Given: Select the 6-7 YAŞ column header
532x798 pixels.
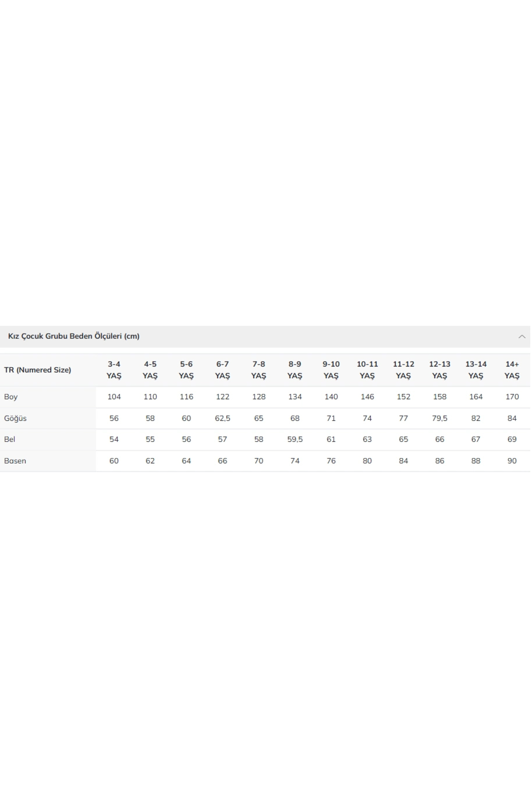Looking at the screenshot, I should [x=223, y=370].
